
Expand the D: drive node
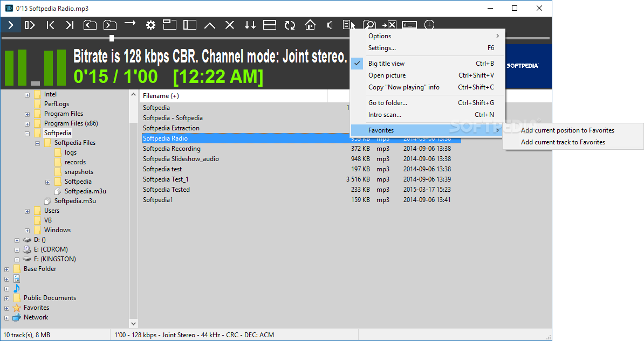click(x=17, y=240)
